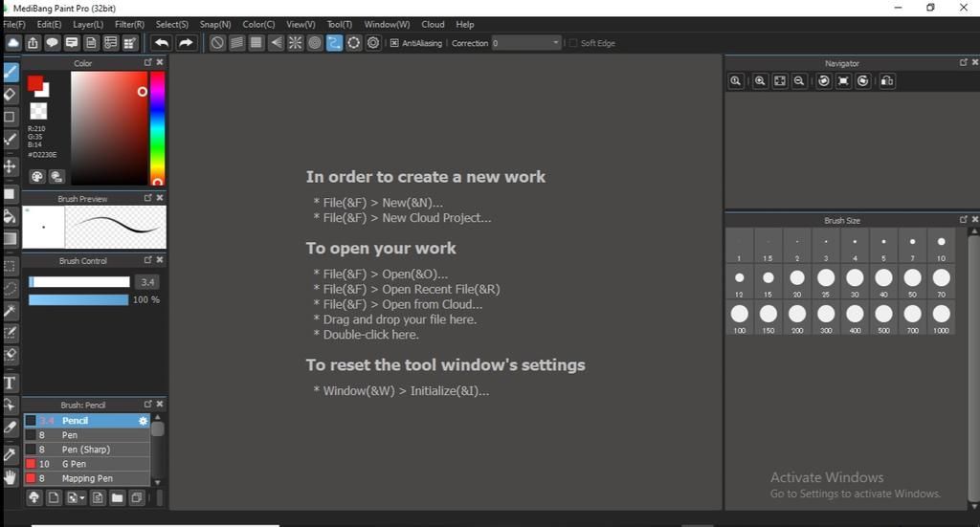Click Navigator rotate left icon
The height and width of the screenshot is (527, 980).
(824, 81)
